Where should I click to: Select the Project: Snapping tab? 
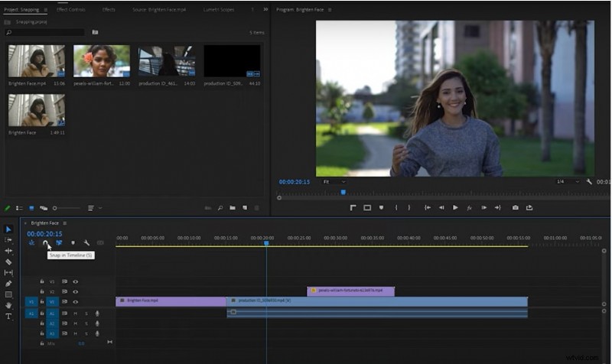pos(21,10)
